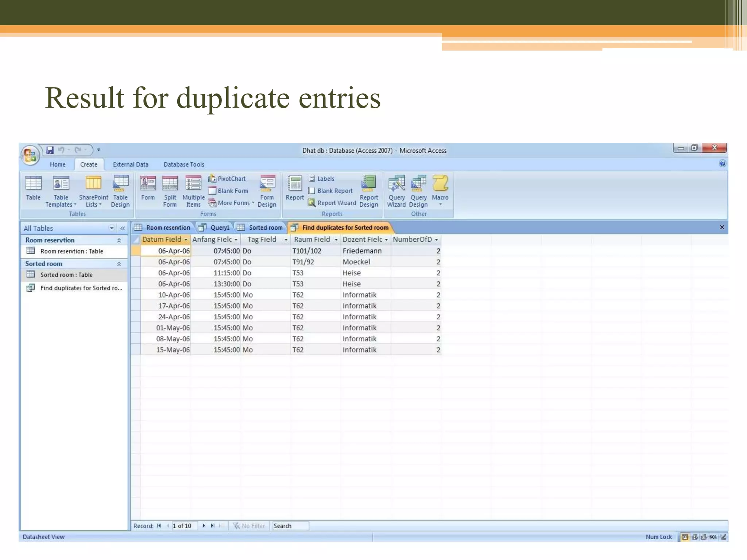Open Anfang Field column filter dropdown
Image resolution: width=747 pixels, height=560 pixels.
[236, 240]
